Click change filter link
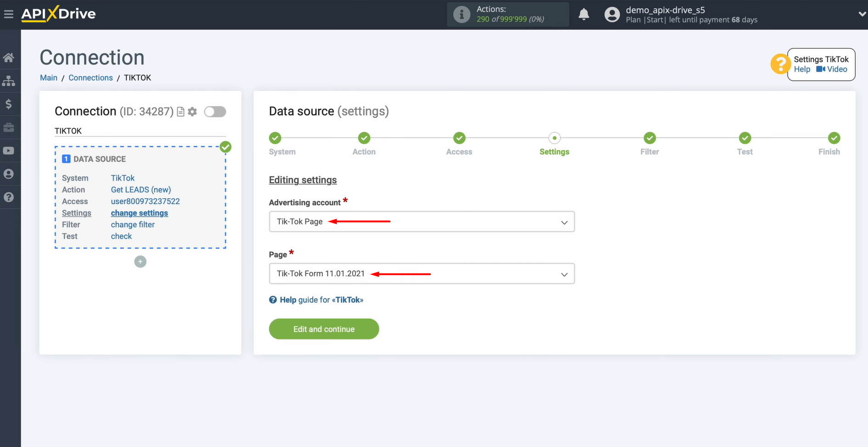 coord(133,224)
